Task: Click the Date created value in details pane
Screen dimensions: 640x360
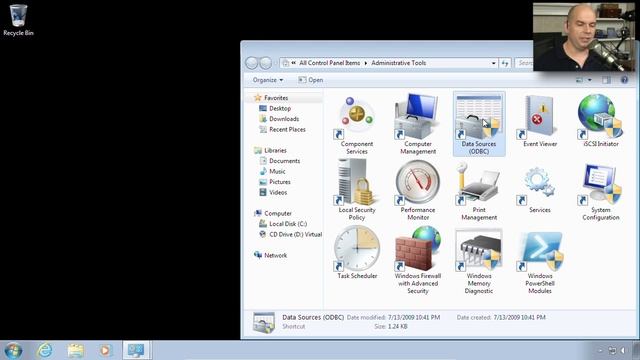Action: tap(519, 318)
